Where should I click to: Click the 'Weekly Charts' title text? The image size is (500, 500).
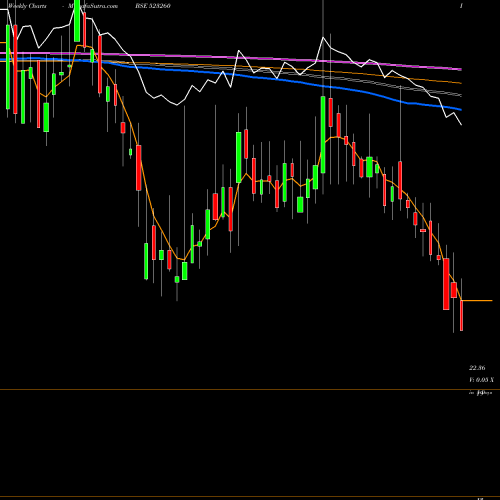[x=27, y=6]
